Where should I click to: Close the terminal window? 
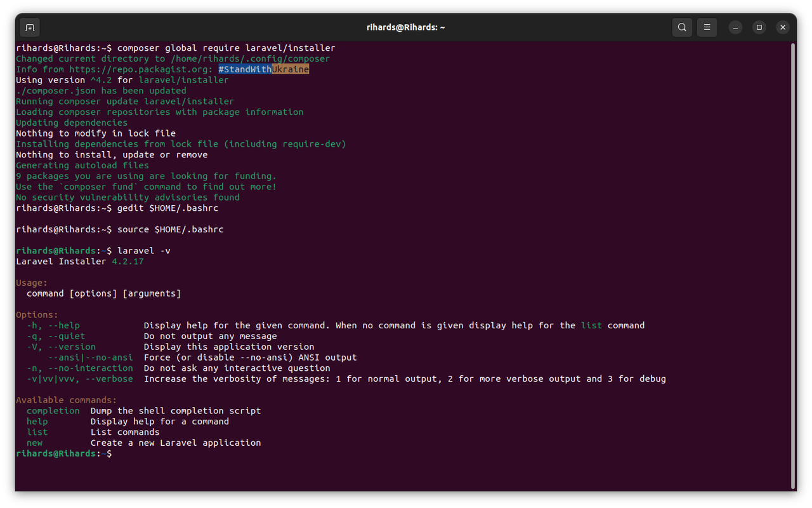[x=783, y=27]
